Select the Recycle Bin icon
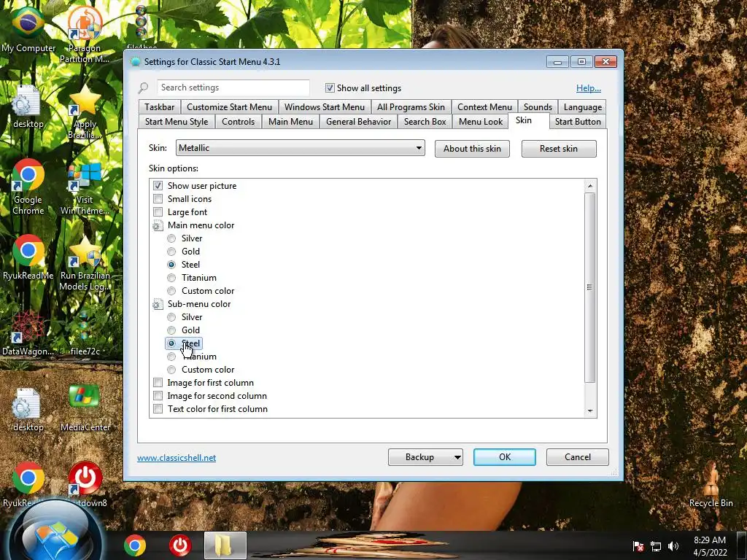 point(711,483)
